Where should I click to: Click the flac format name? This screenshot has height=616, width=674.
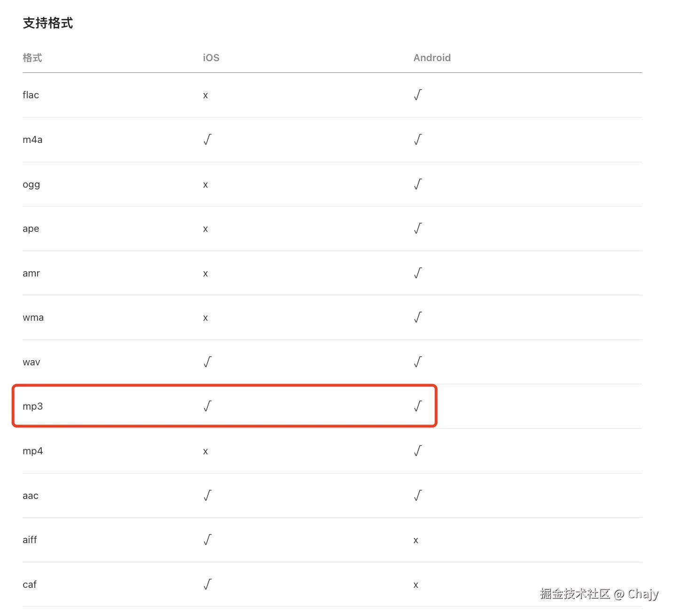coord(31,95)
